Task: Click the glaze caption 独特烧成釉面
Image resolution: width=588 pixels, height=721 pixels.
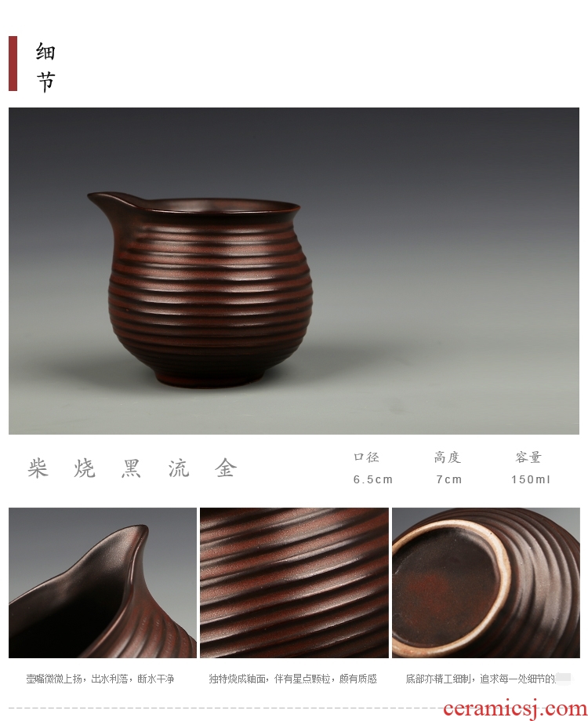Action: (292, 678)
